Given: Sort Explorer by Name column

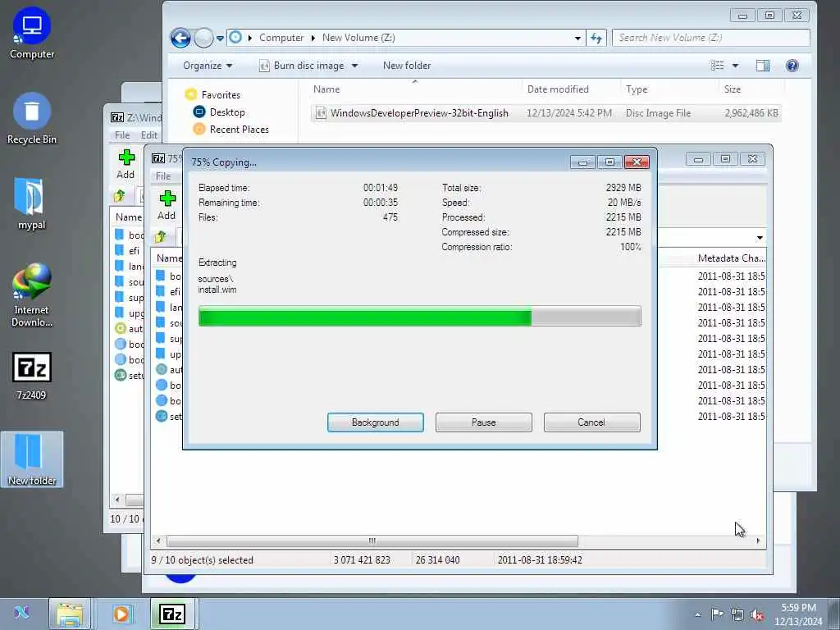Looking at the screenshot, I should pyautogui.click(x=415, y=89).
